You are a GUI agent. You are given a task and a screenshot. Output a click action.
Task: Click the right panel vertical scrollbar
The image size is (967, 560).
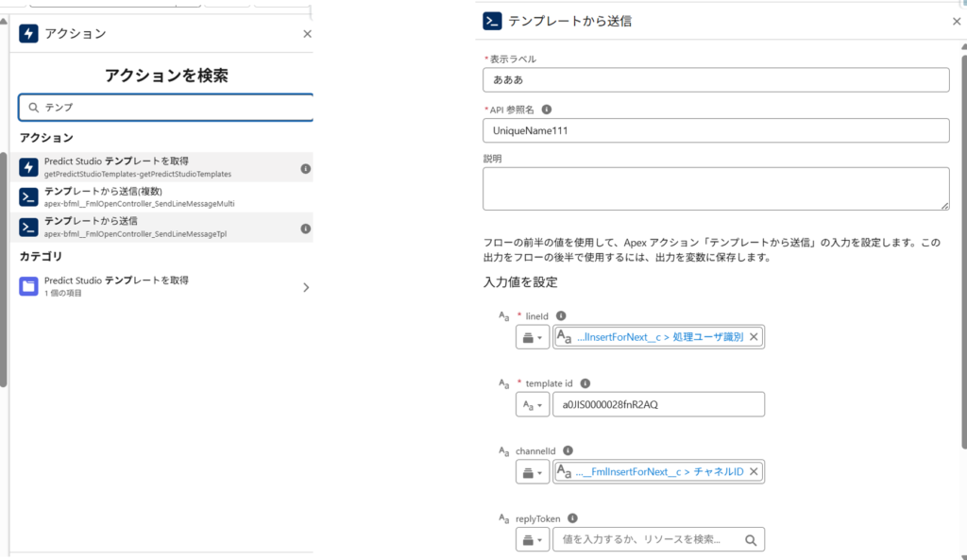pyautogui.click(x=964, y=251)
